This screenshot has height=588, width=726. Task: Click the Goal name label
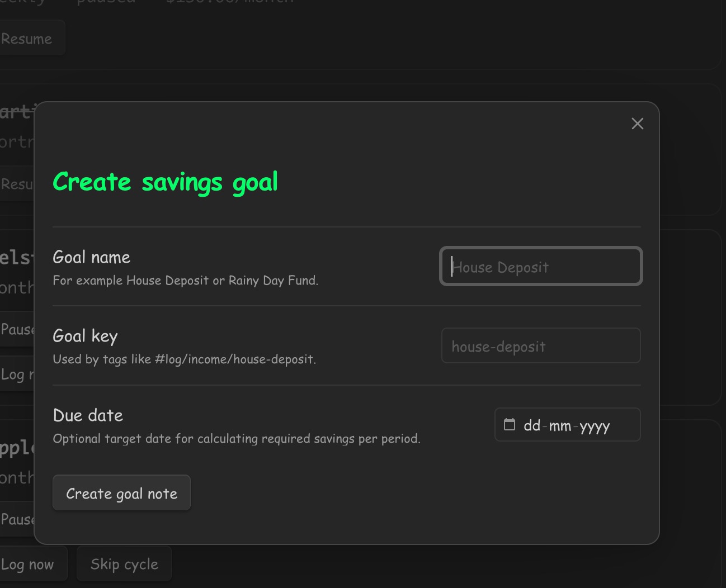click(91, 257)
